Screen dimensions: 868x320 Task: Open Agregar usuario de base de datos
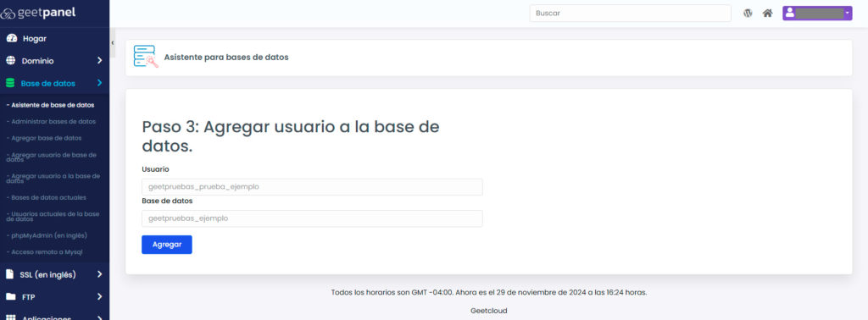pos(52,157)
